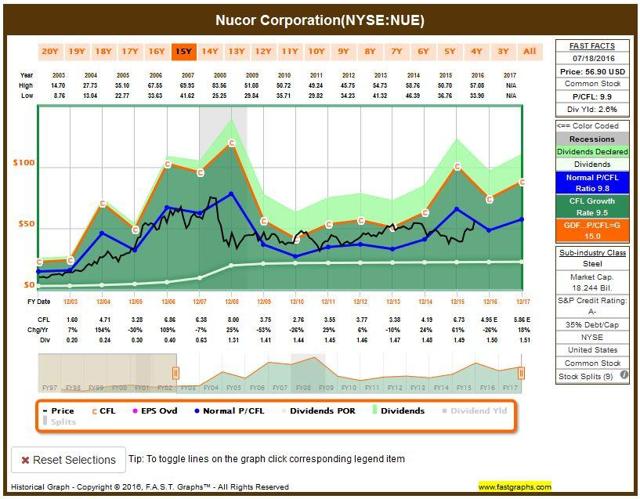The height and width of the screenshot is (499, 640).
Task: Choose the 6Y time range
Action: click(x=423, y=51)
